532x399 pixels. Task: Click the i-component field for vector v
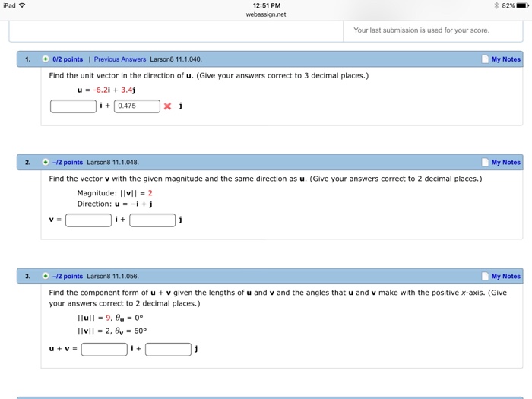tap(89, 220)
